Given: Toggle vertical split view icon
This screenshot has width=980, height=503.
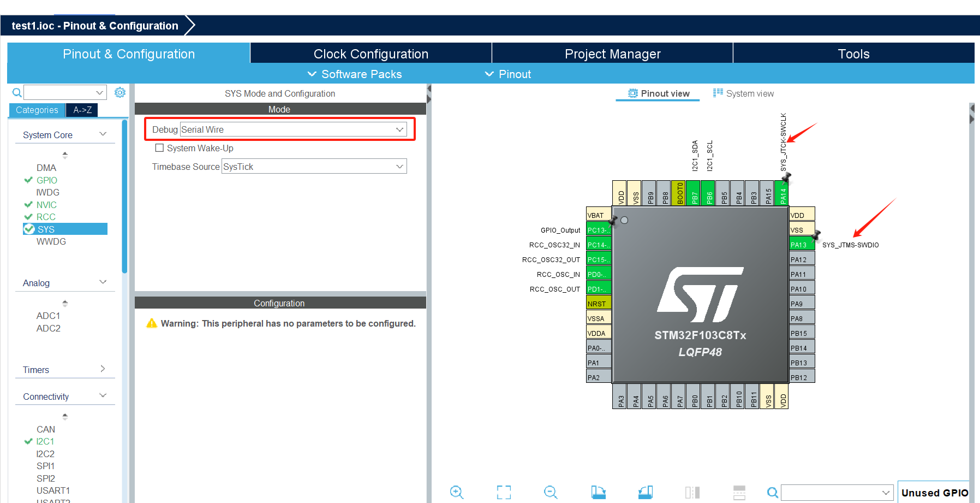Looking at the screenshot, I should click(692, 492).
